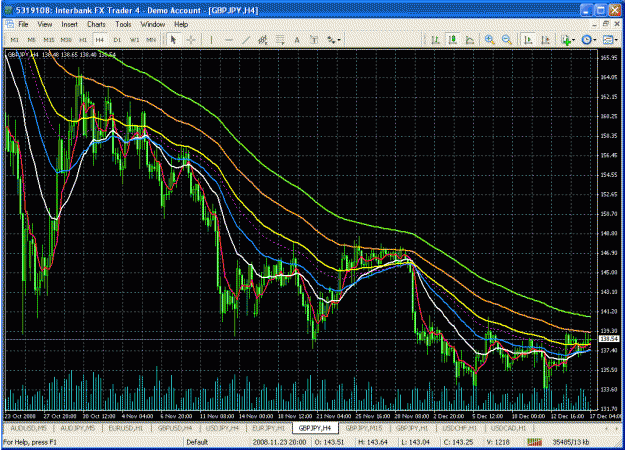Toggle the H4 timeframe button
This screenshot has height=450, width=625.
(100, 40)
